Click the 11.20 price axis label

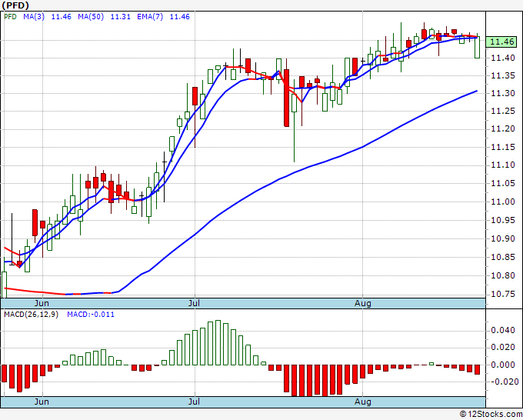click(503, 128)
